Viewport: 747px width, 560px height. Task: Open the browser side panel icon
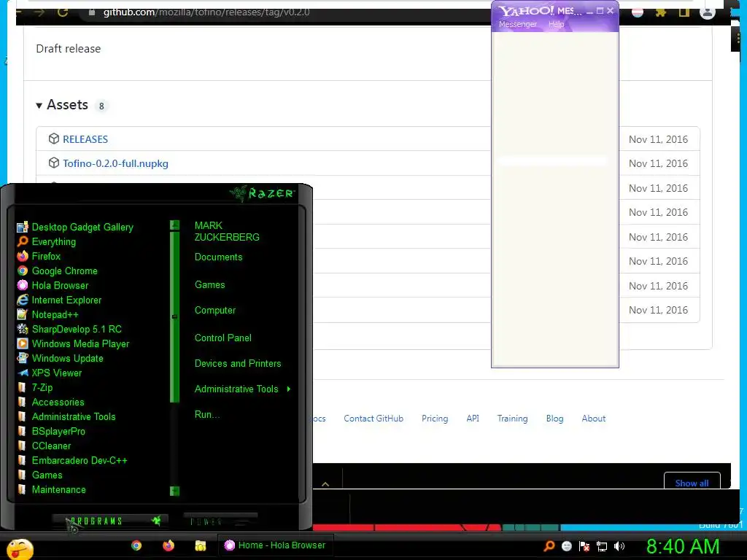pos(684,12)
